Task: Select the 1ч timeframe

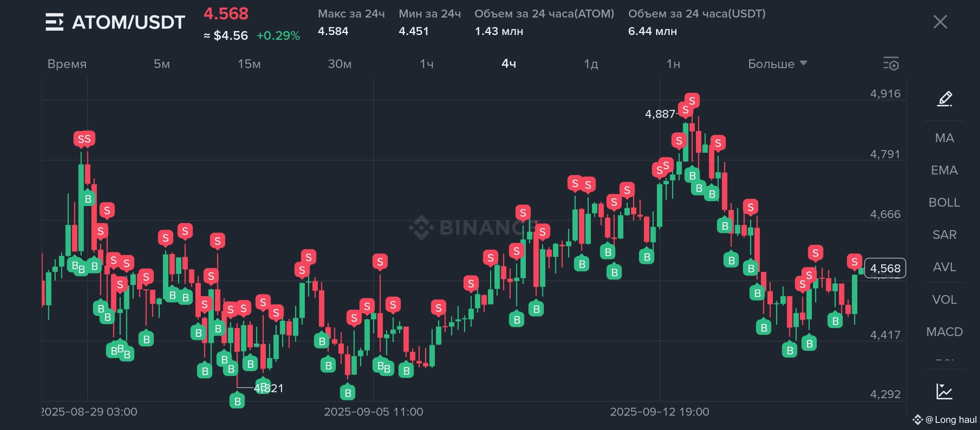Action: coord(427,64)
